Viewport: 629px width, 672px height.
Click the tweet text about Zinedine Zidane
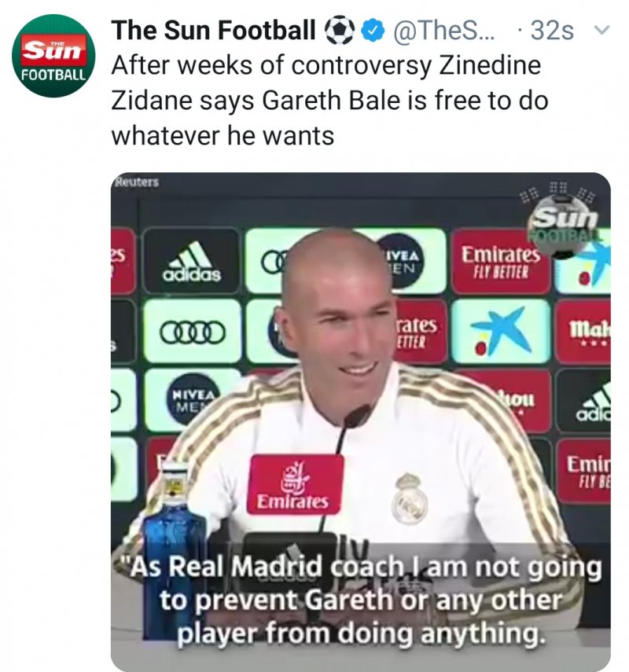coord(329,101)
